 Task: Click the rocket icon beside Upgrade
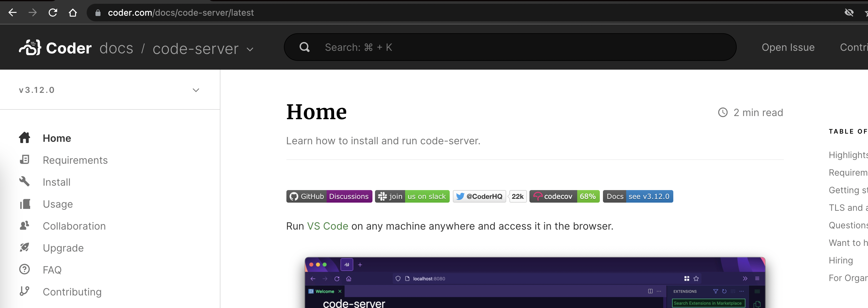point(24,247)
